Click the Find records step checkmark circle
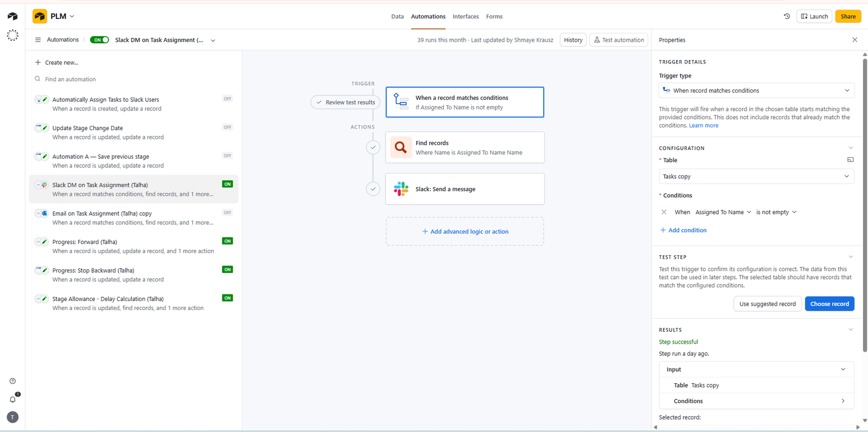 tap(373, 147)
